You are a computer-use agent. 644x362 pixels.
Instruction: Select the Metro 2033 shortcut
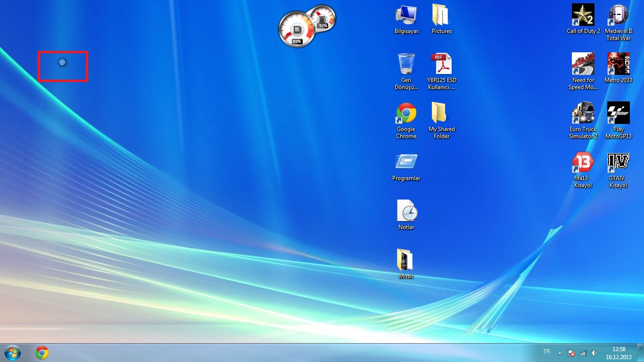(x=619, y=68)
